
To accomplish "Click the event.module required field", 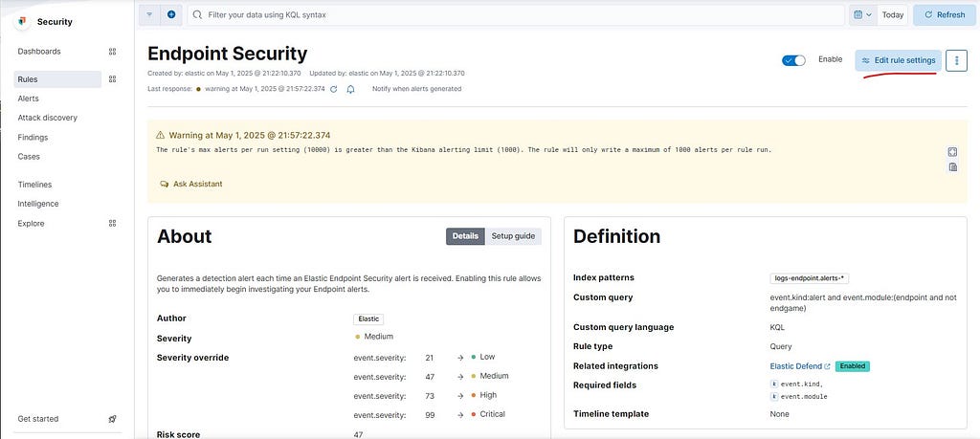I will 799,397.
